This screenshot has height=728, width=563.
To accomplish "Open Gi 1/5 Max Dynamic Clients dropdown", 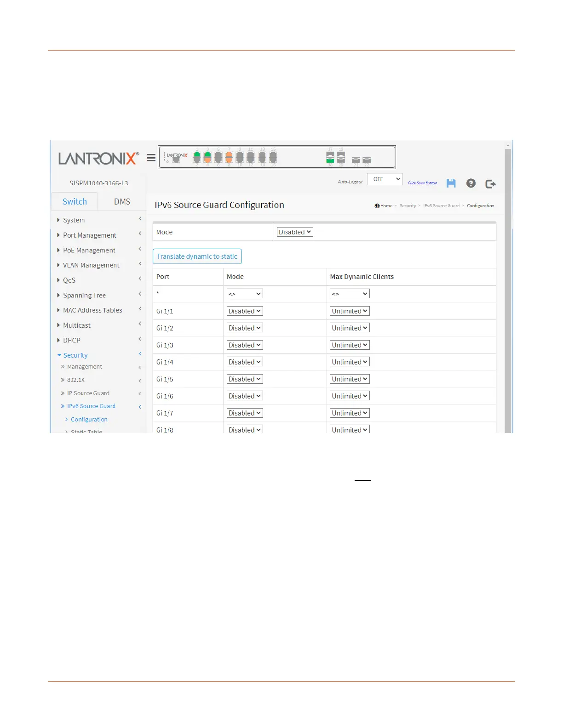I will pos(350,379).
